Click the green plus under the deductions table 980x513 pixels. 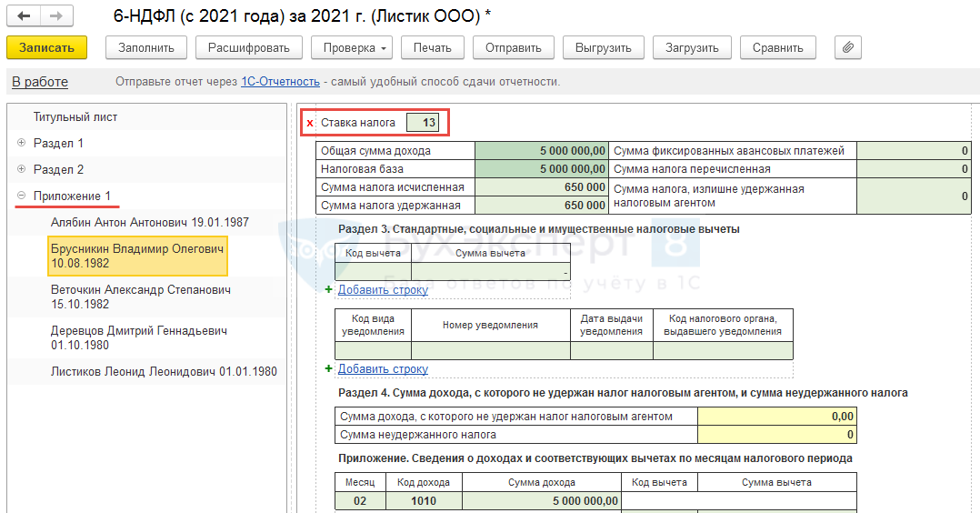329,289
